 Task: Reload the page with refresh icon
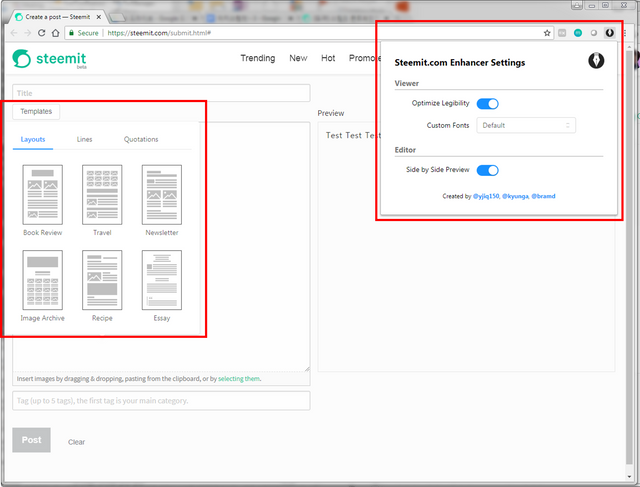click(42, 33)
